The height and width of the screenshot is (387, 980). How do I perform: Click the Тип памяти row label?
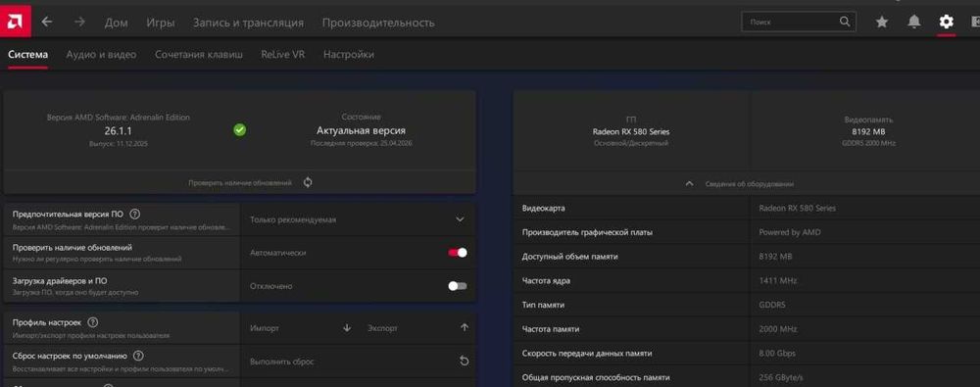[x=543, y=305]
